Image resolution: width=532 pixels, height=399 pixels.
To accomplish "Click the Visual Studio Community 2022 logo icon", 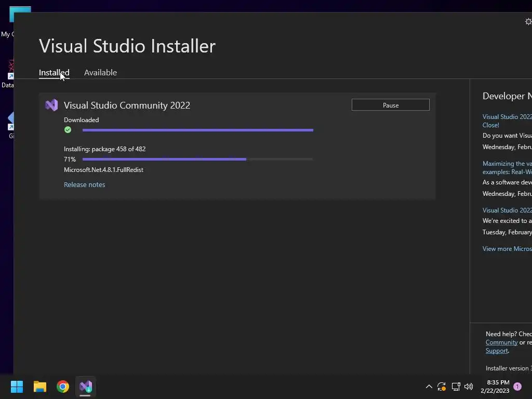I will click(51, 105).
